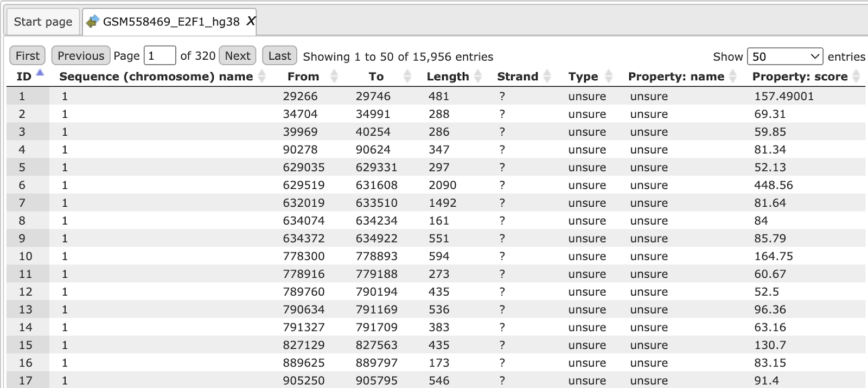Sort by Property: name column arrows

(733, 77)
